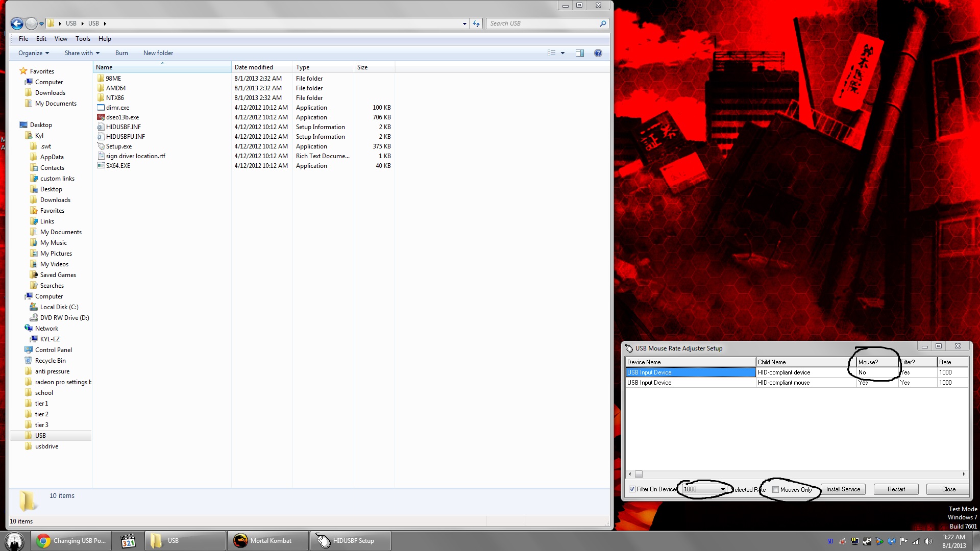Open the View menu
This screenshot has width=980, height=551.
tap(61, 39)
